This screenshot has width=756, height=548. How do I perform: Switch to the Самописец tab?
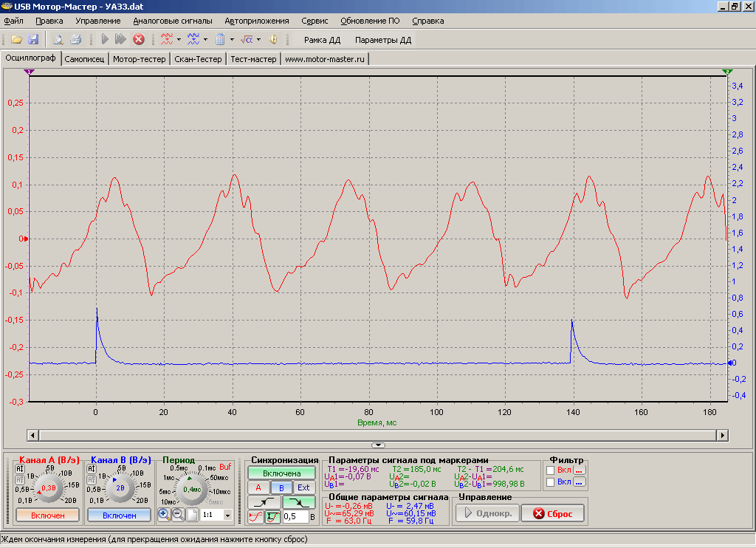tap(84, 59)
